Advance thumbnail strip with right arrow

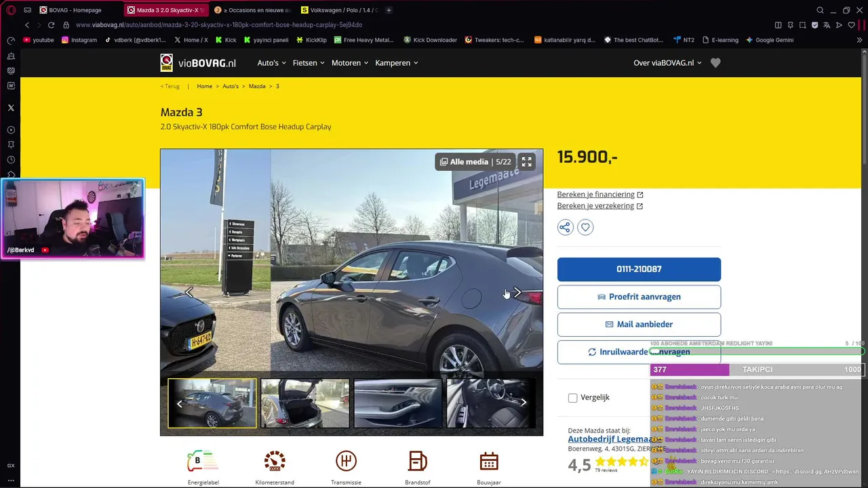tap(523, 403)
